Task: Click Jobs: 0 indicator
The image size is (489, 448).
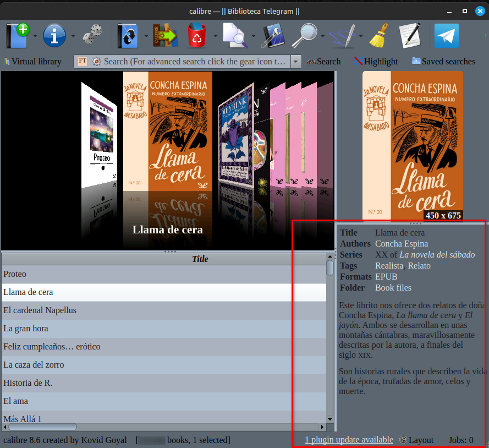Action: tap(461, 440)
